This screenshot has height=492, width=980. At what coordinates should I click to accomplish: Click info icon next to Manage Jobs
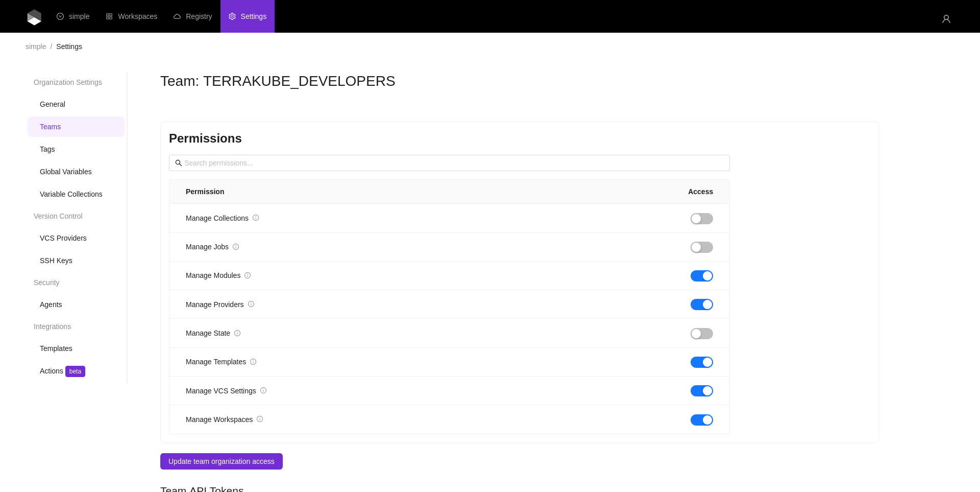236,247
